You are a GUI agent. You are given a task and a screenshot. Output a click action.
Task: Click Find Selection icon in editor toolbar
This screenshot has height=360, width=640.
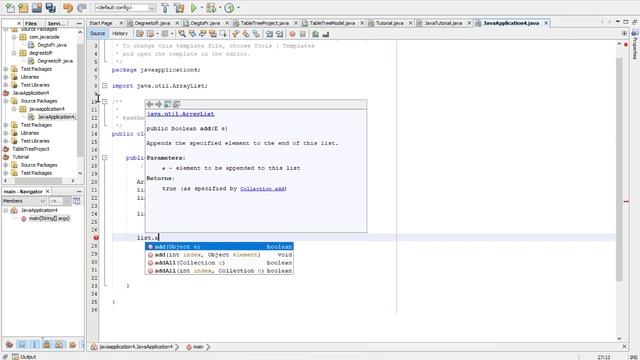[x=182, y=34]
